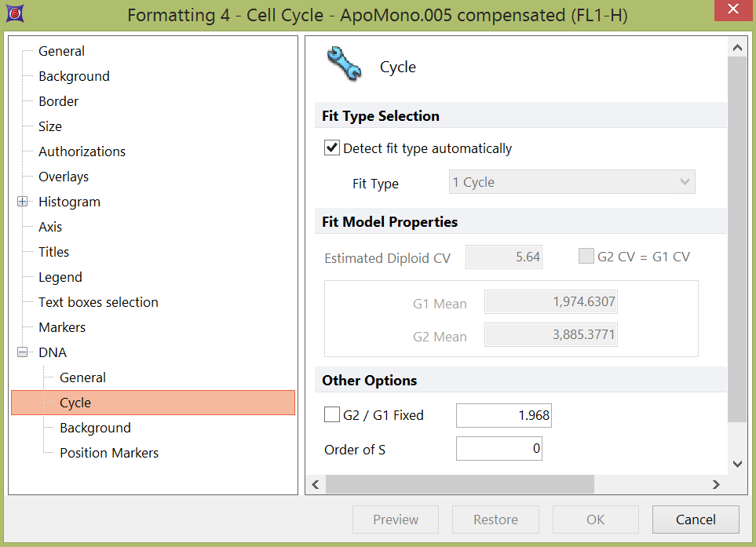Image resolution: width=756 pixels, height=547 pixels.
Task: Enable the G2 / G1 Fixed checkbox
Action: coord(332,415)
